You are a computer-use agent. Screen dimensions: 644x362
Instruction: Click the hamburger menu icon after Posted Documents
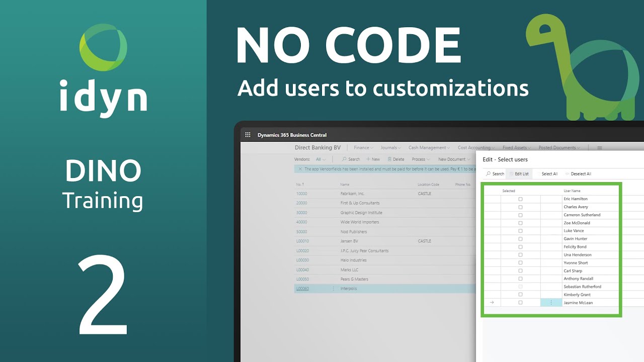(x=599, y=148)
